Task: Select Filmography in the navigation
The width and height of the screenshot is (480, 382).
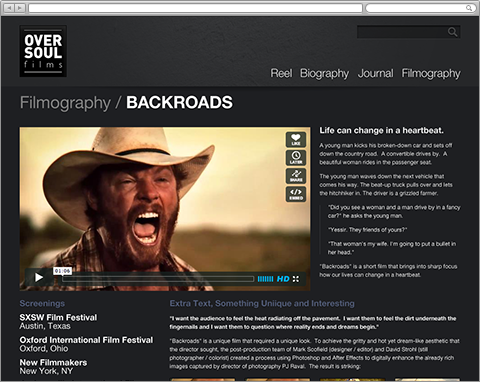Action: (x=431, y=73)
